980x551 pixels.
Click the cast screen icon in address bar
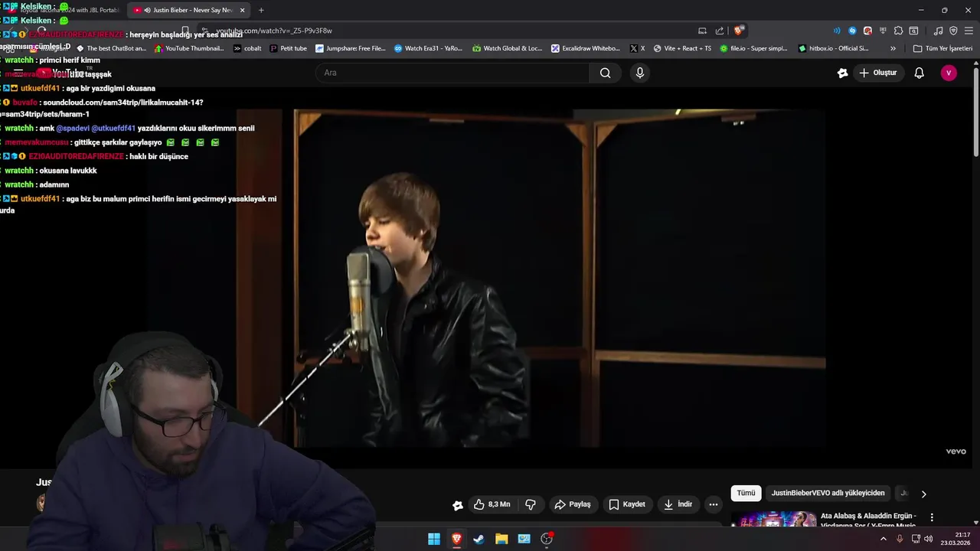click(702, 31)
